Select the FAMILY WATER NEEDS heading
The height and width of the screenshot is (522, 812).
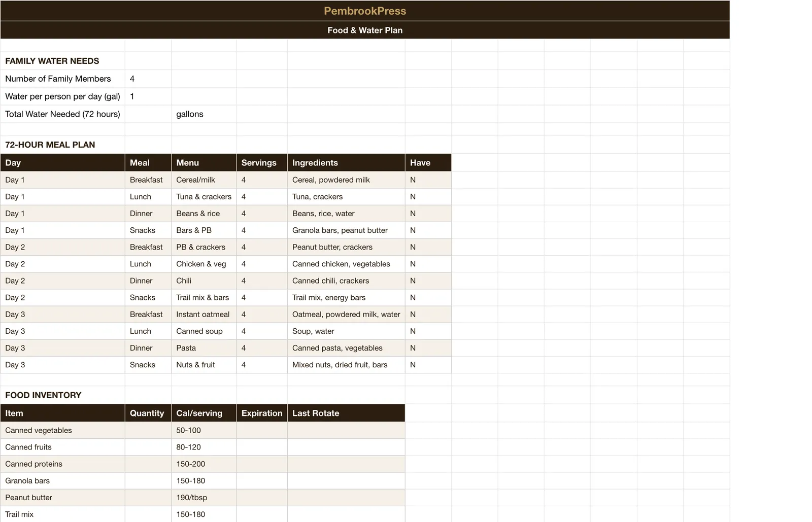(x=62, y=61)
